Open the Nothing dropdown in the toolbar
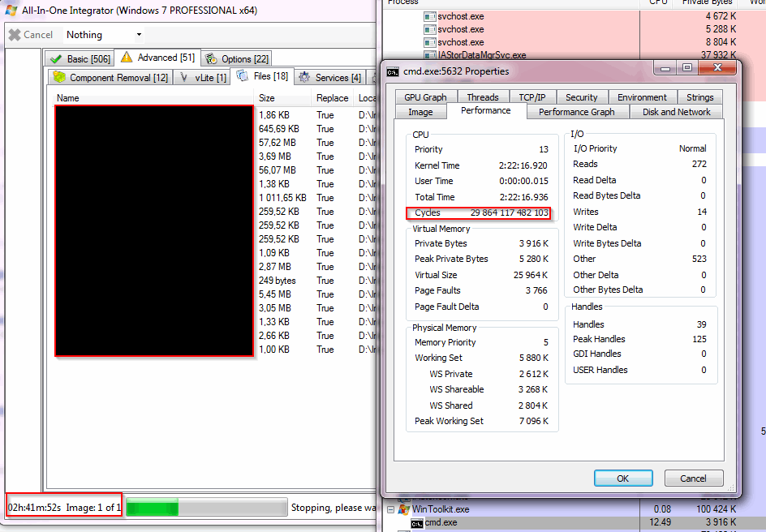766x532 pixels. pos(139,35)
